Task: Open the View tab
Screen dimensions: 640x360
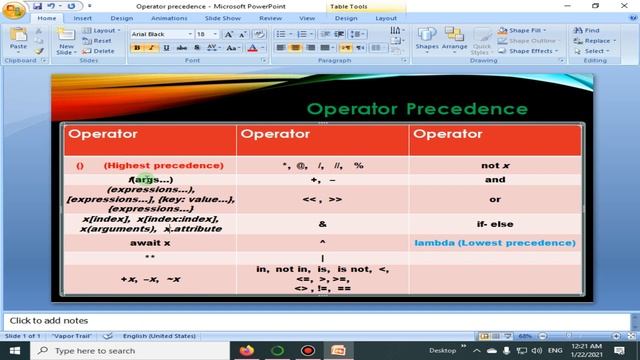Action: (307, 18)
